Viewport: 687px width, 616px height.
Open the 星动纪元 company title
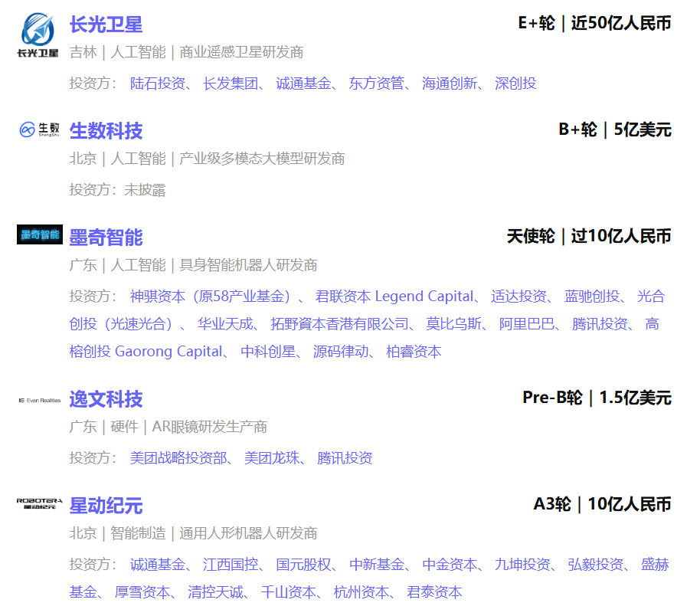pos(106,506)
